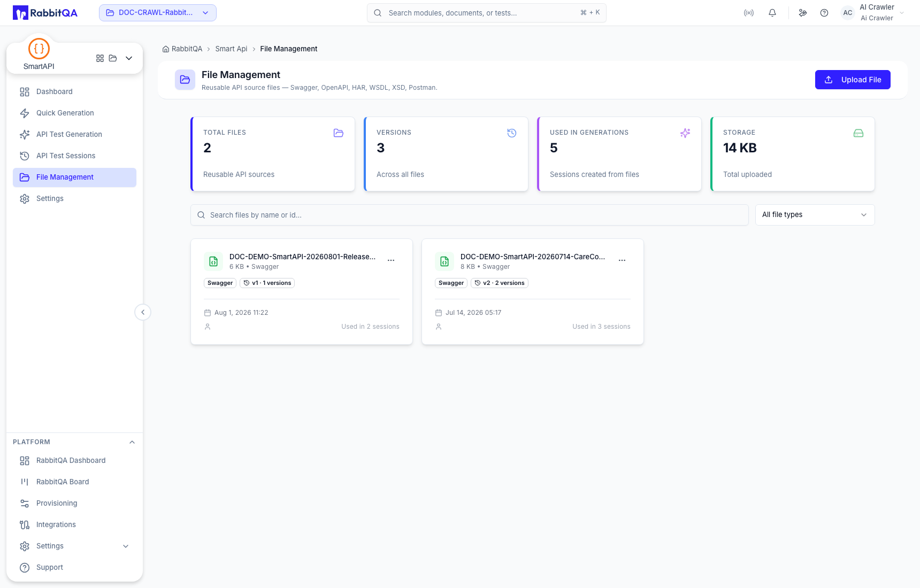Click the AC user avatar
920x588 pixels.
click(x=848, y=13)
